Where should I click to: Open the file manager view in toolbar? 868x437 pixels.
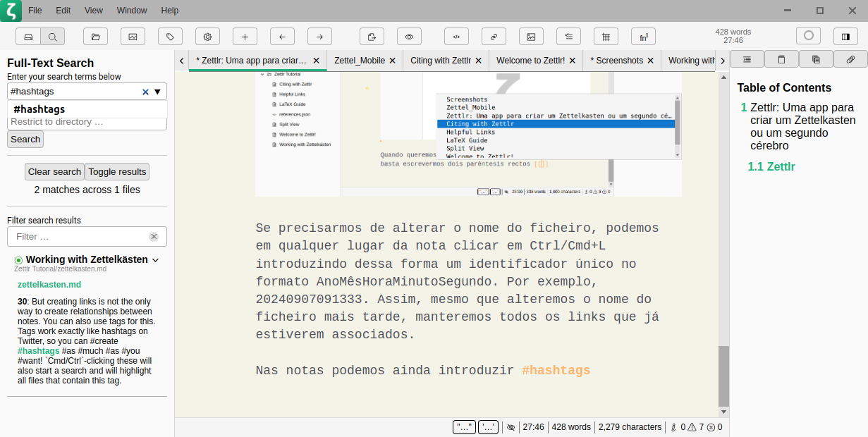(x=28, y=36)
